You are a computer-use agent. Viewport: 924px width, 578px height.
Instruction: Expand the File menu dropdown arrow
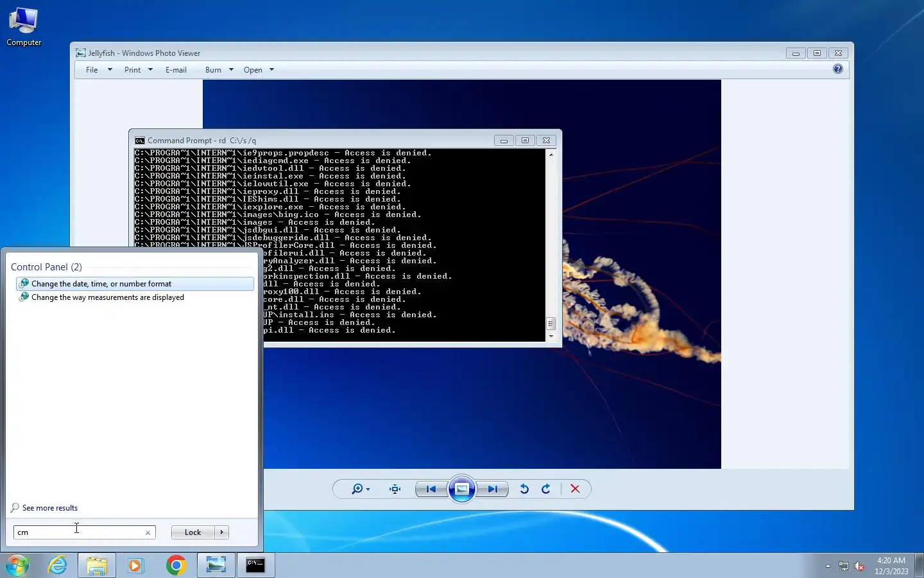pos(110,70)
